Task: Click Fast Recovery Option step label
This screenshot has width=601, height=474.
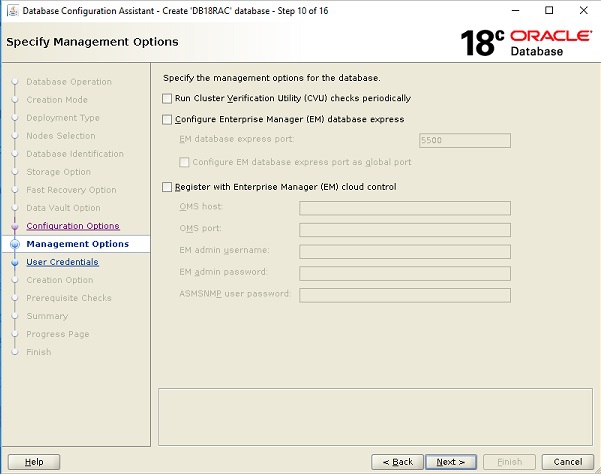Action: pyautogui.click(x=71, y=190)
